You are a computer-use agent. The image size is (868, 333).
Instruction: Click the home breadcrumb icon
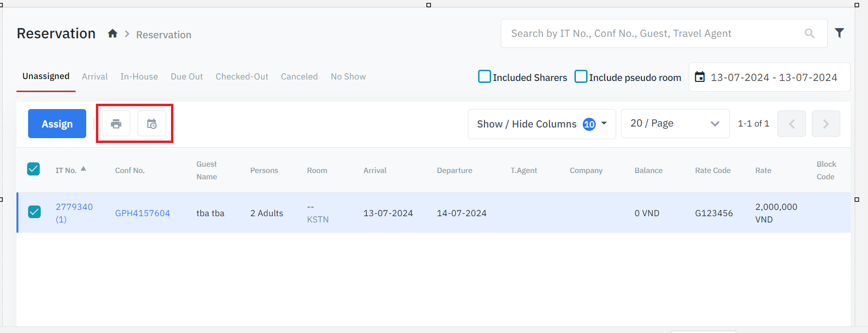112,33
